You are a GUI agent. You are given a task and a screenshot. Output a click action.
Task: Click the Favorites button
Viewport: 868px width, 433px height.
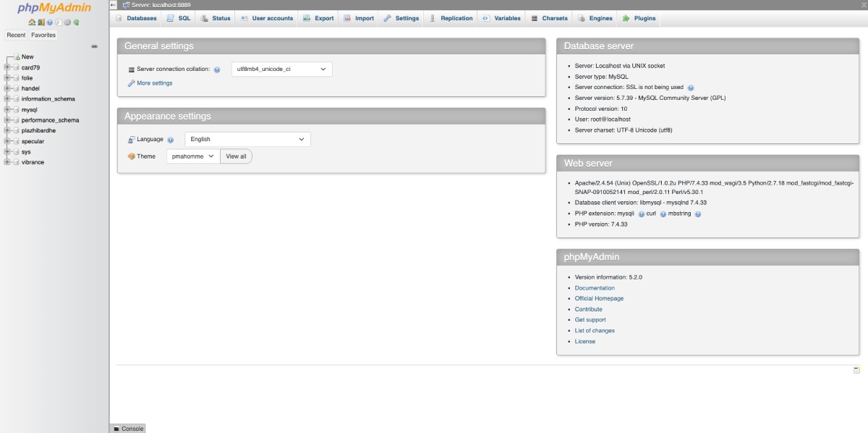click(x=43, y=35)
